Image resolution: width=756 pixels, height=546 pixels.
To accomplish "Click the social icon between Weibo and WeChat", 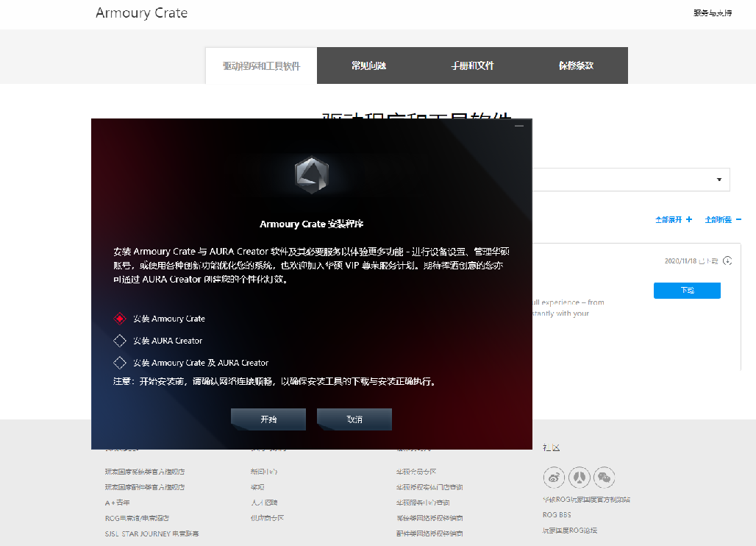I will [x=579, y=478].
